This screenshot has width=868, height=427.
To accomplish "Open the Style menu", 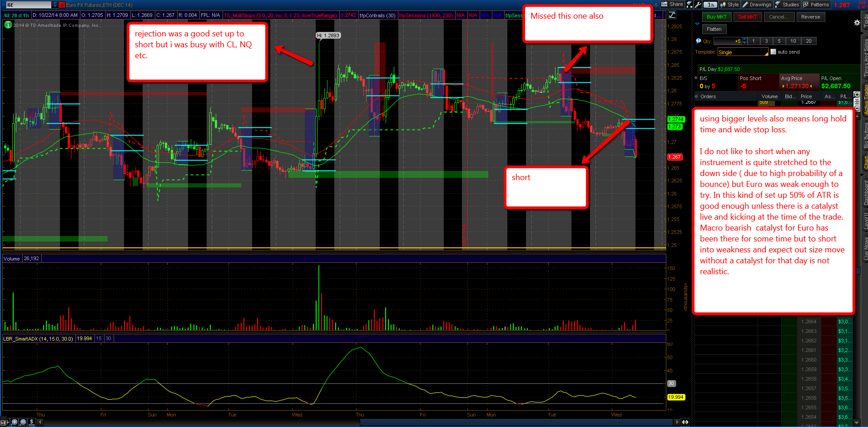I will pos(729,5).
